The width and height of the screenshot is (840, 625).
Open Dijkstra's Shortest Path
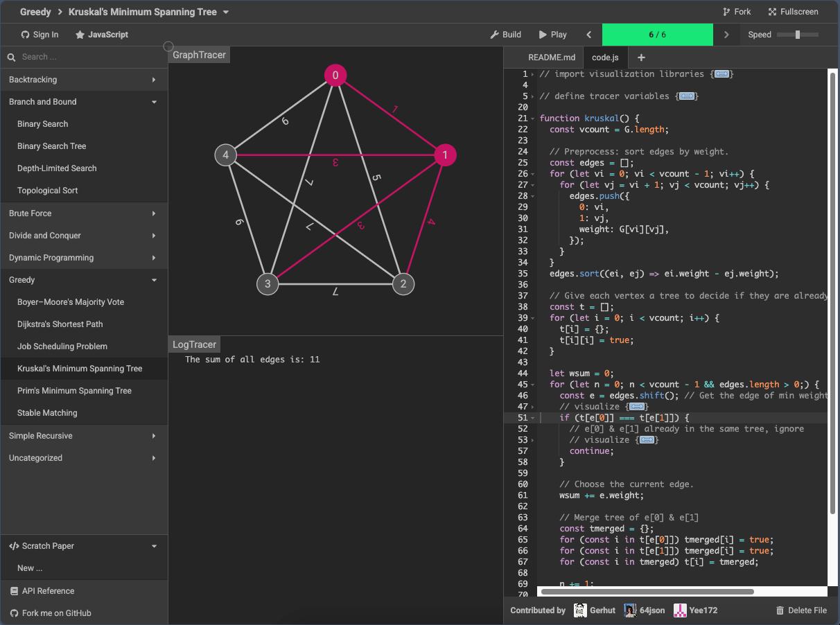(84, 324)
